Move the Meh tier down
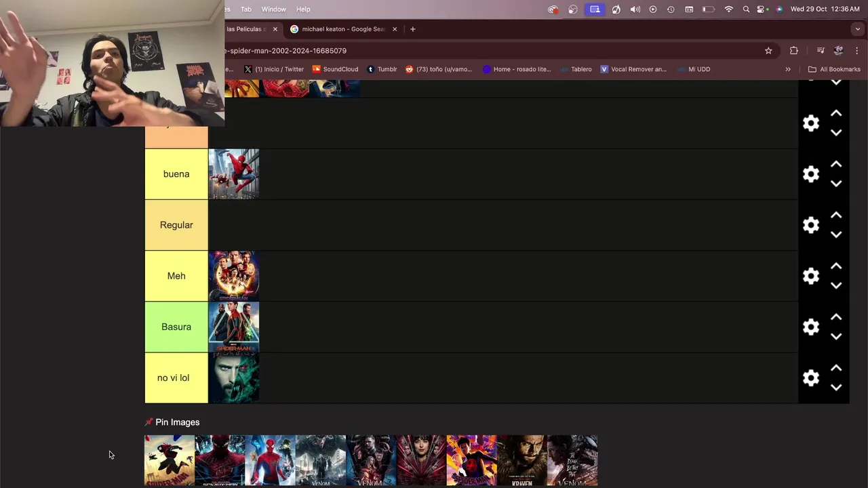 [836, 285]
